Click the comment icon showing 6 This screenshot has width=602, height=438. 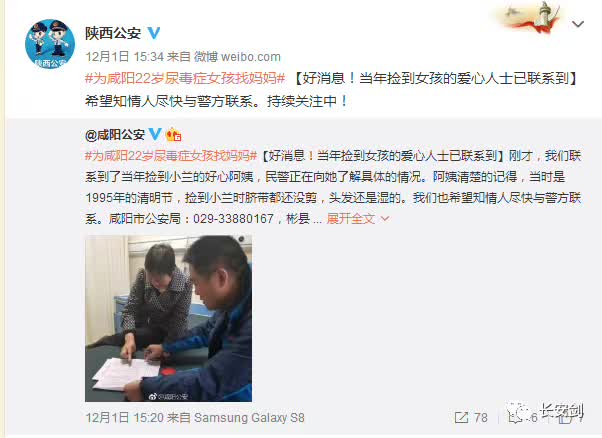pos(515,417)
